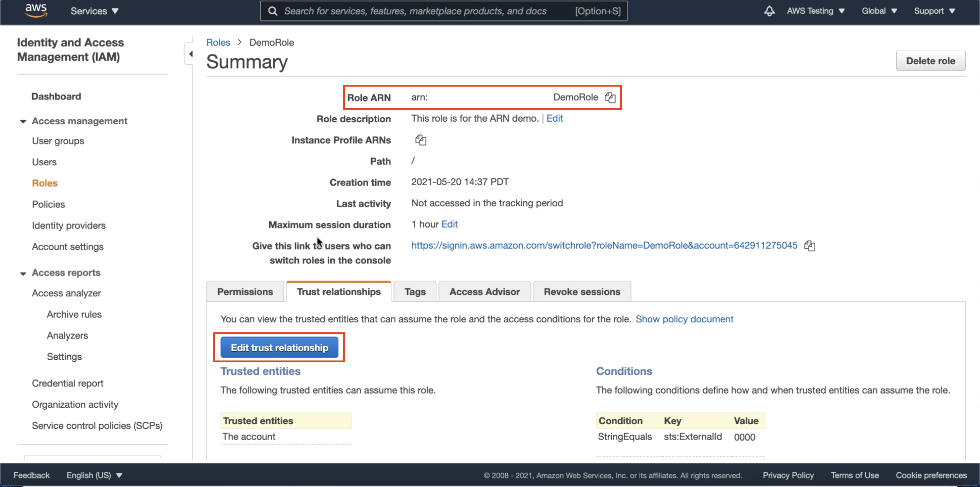Copy the Instance Profile ARNs value
The width and height of the screenshot is (980, 487).
pyautogui.click(x=420, y=140)
